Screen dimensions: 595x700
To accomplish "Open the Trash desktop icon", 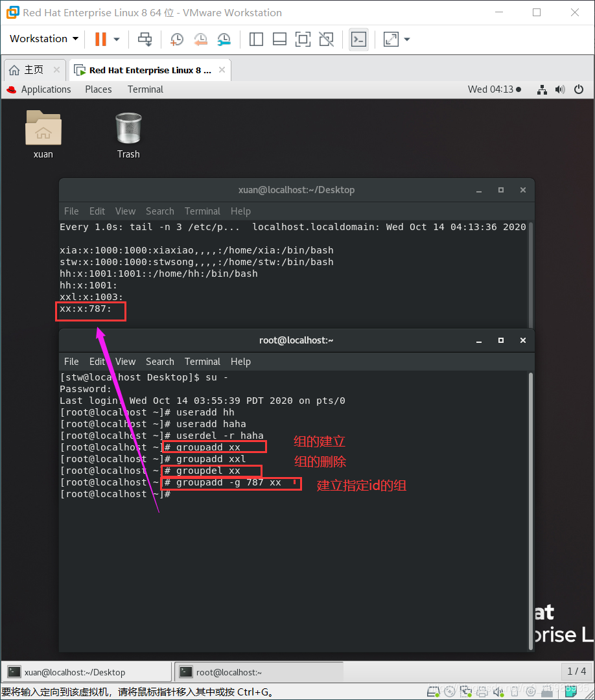I will (x=128, y=134).
